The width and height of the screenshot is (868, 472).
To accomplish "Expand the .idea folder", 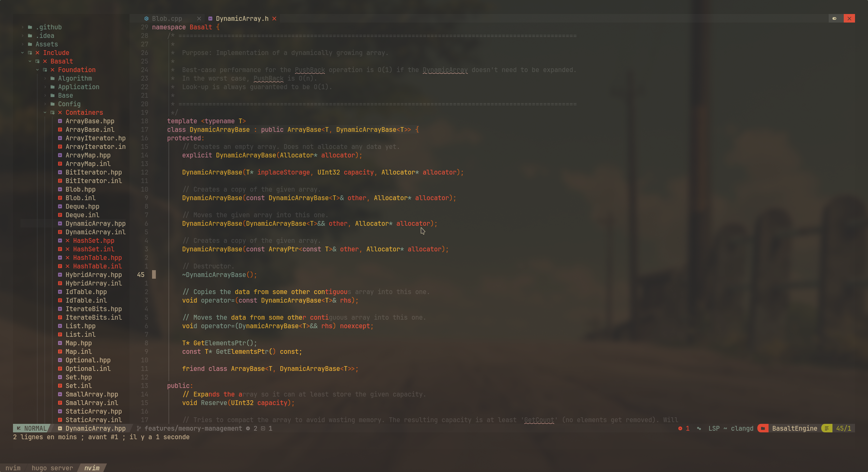I will (23, 36).
